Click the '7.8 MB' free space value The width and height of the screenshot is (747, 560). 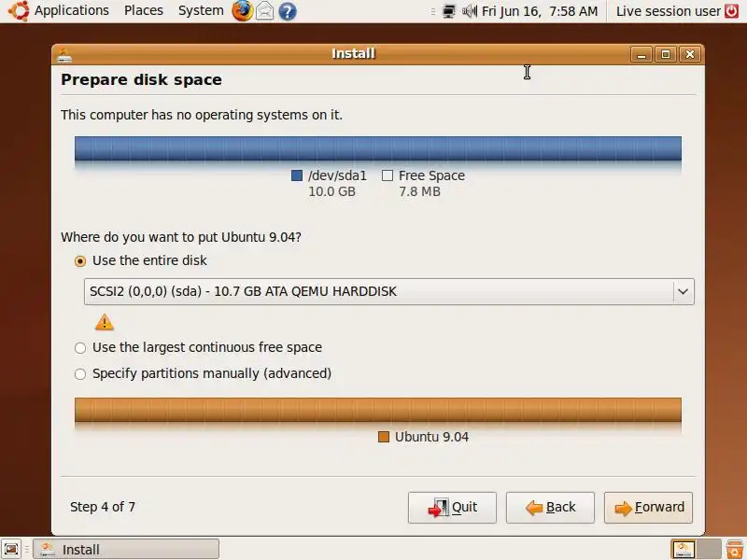point(419,192)
